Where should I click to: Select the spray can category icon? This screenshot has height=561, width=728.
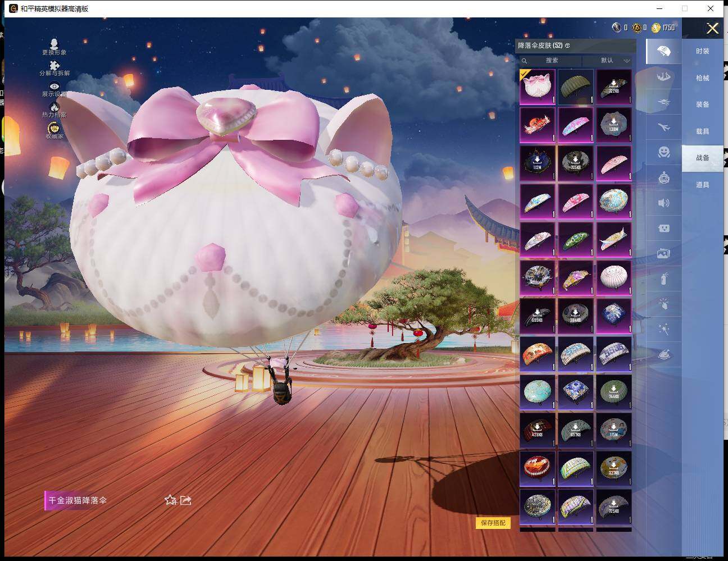point(663,279)
